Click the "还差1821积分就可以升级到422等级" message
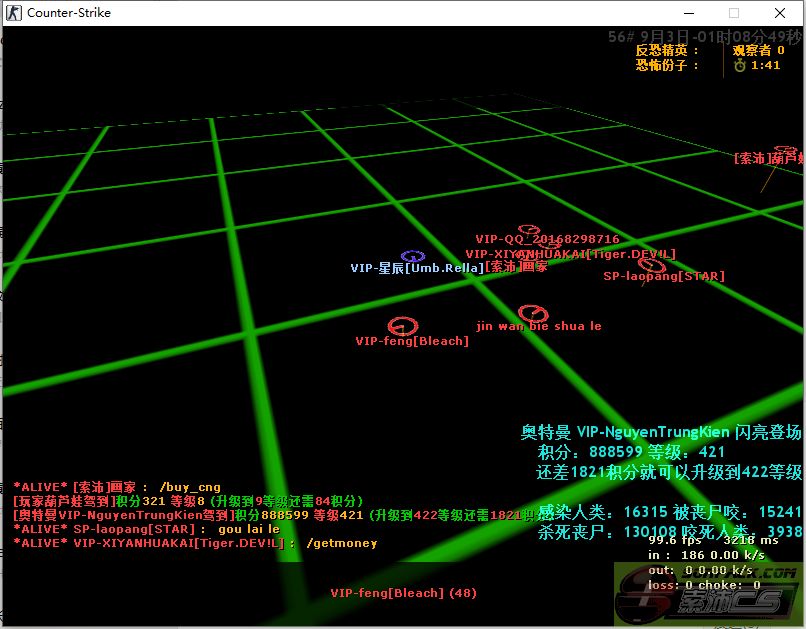Screen dimensions: 806x629 (669, 472)
